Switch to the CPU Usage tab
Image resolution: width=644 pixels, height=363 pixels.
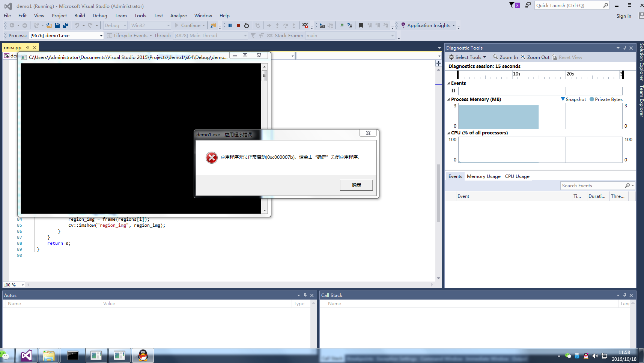coord(517,176)
